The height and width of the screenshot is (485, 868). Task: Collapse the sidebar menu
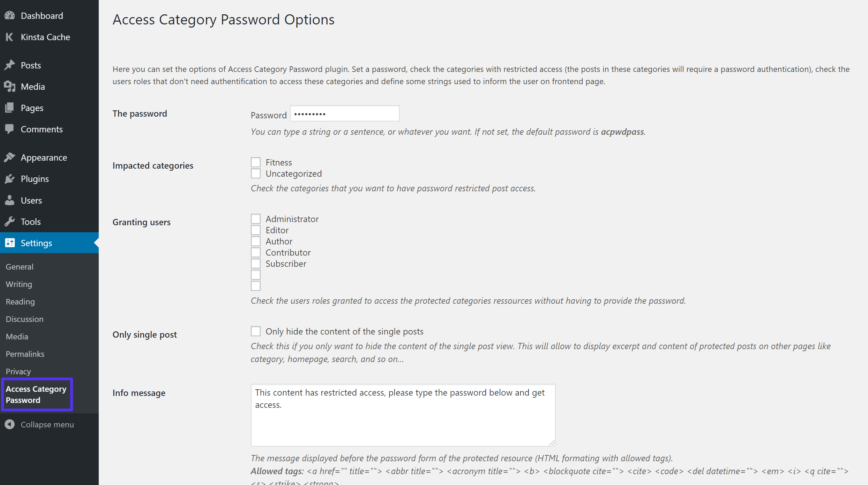(x=47, y=424)
